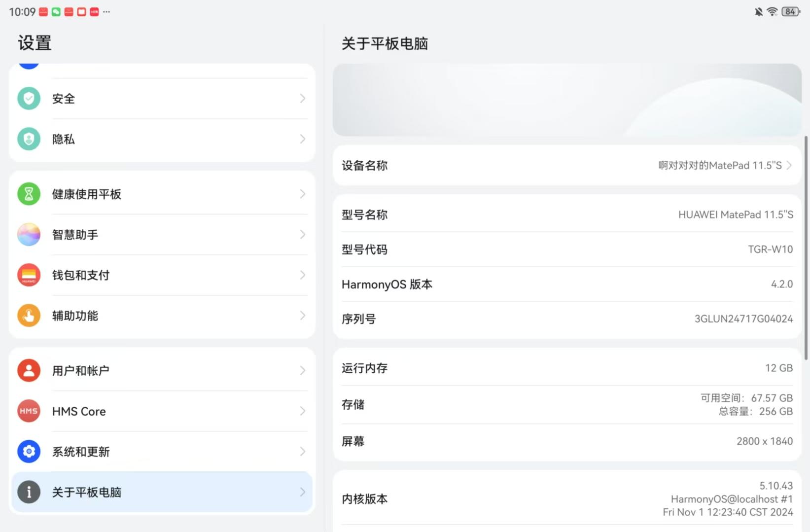Tap the green hourglass Digital Balance icon

(29, 194)
